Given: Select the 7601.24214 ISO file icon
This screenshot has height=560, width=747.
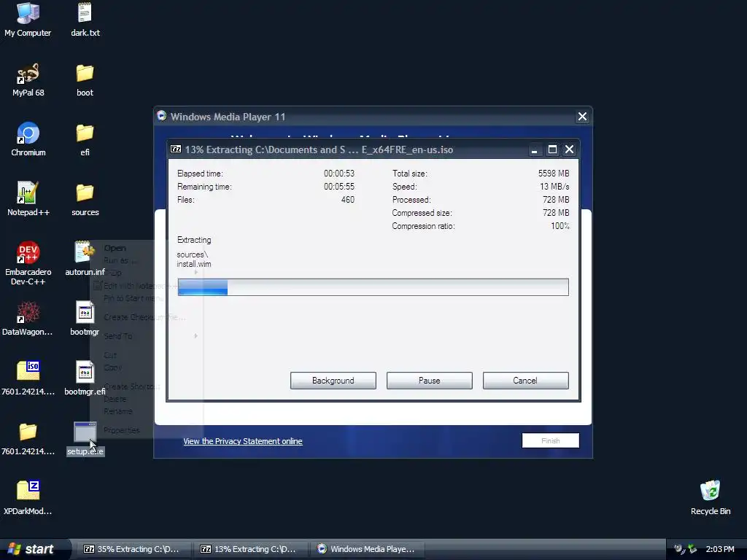Looking at the screenshot, I should [x=28, y=378].
